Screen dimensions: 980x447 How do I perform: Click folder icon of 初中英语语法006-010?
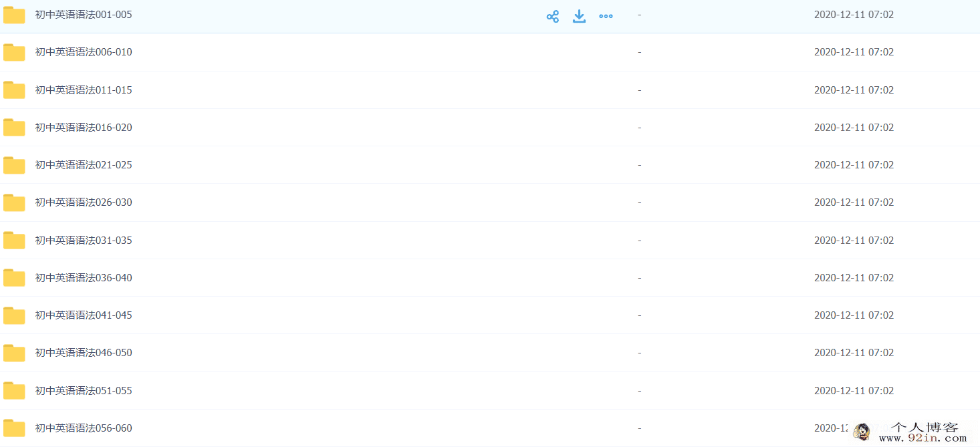pos(14,52)
